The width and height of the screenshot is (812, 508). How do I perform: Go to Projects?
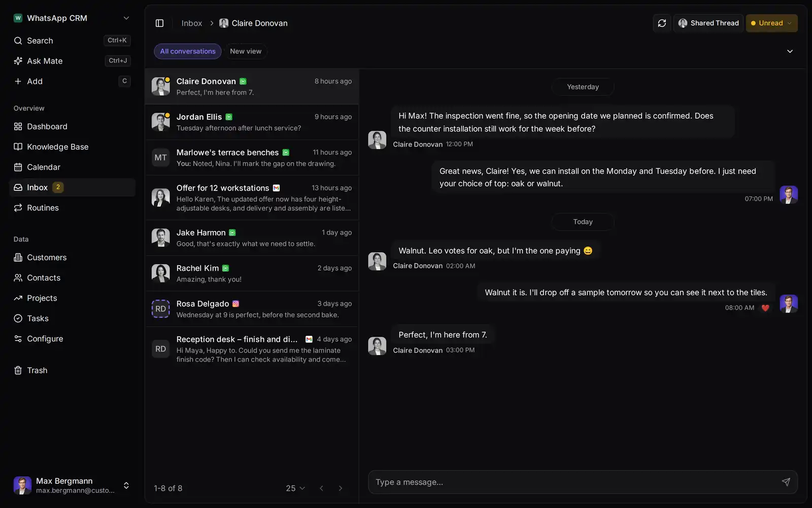click(72, 298)
